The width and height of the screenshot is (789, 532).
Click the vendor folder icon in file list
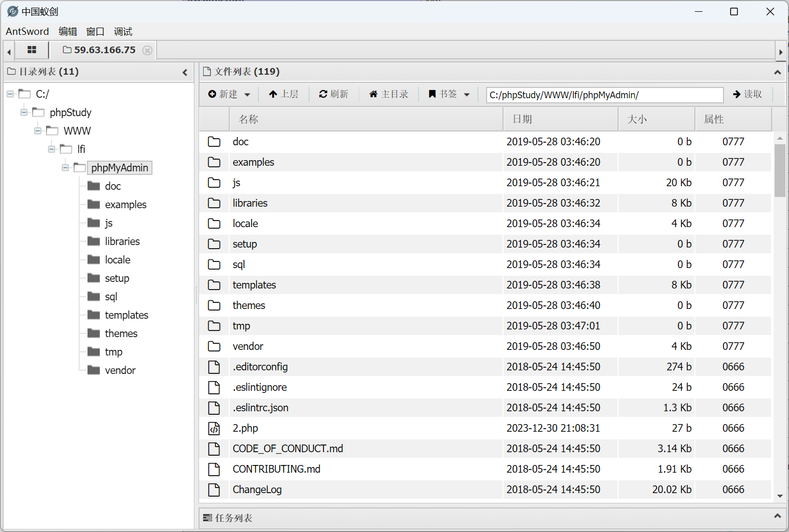[x=214, y=346]
